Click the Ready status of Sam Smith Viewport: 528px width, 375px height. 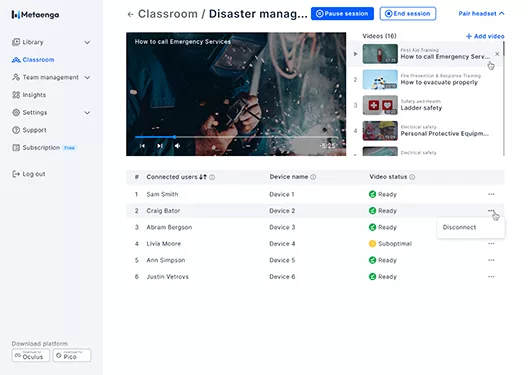[383, 194]
